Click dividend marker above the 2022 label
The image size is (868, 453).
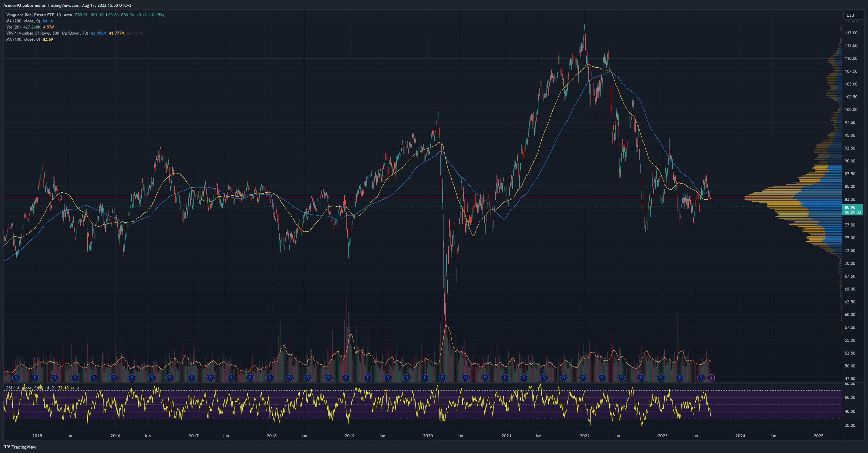(x=583, y=378)
